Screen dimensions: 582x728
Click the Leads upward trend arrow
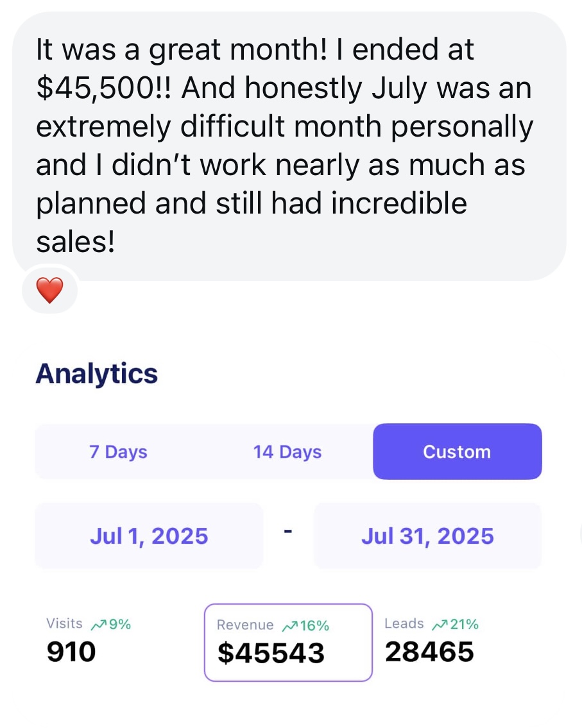point(440,625)
